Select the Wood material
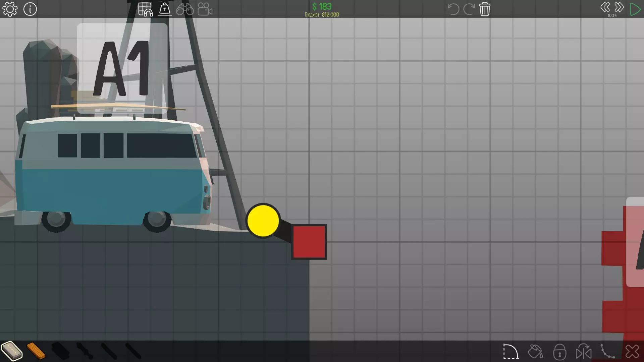This screenshot has height=362, width=644. tap(36, 351)
